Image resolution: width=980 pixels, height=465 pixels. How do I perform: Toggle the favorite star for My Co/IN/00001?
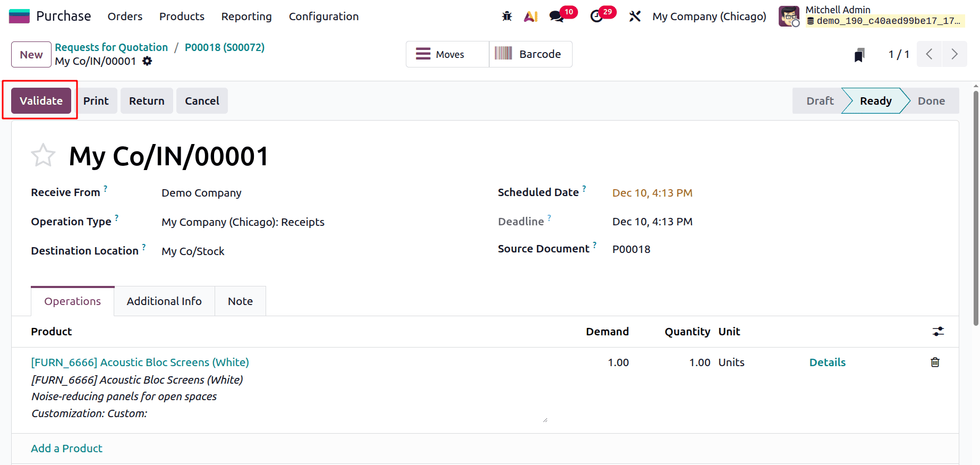click(43, 156)
